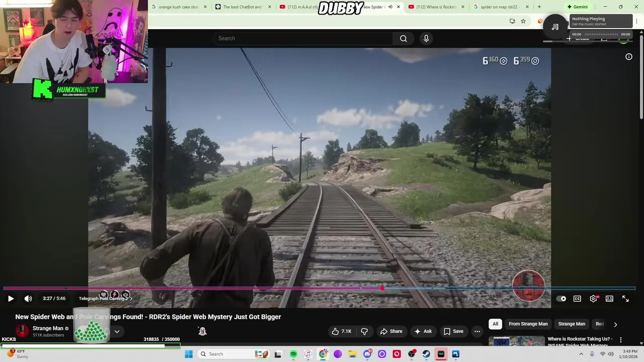Open a new browser tab

(x=539, y=7)
